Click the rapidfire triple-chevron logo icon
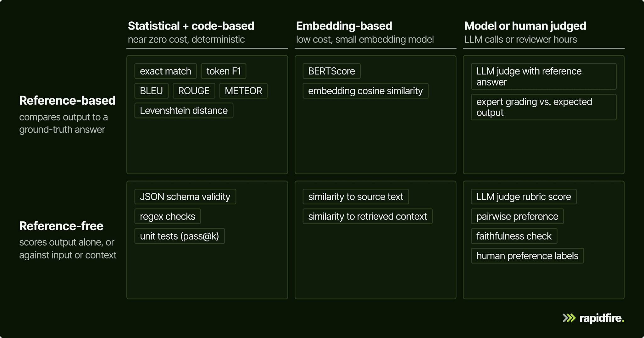The height and width of the screenshot is (338, 644). click(x=569, y=318)
